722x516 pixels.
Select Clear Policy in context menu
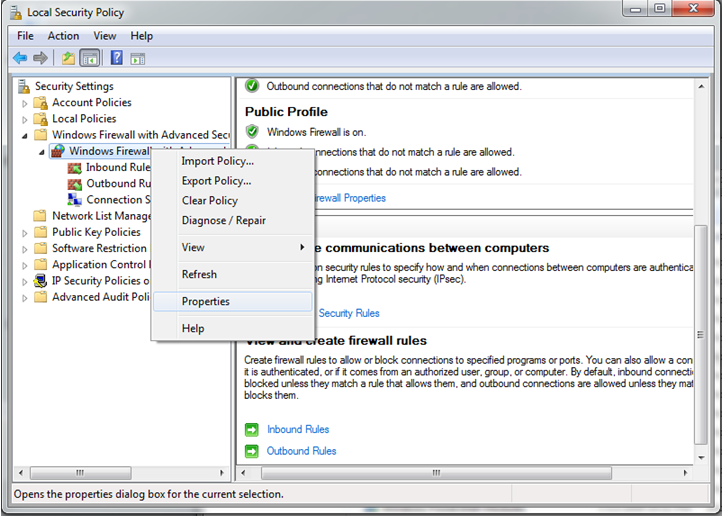[233, 201]
